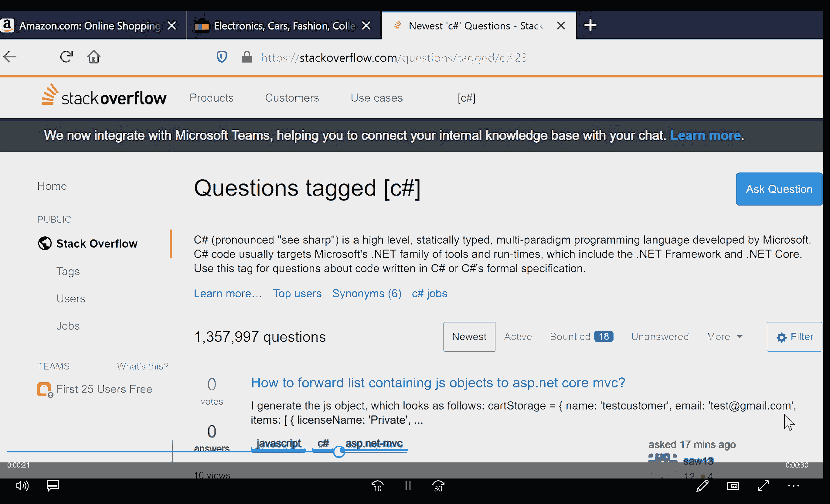Skip back 10 seconds
830x504 pixels.
[x=377, y=486]
